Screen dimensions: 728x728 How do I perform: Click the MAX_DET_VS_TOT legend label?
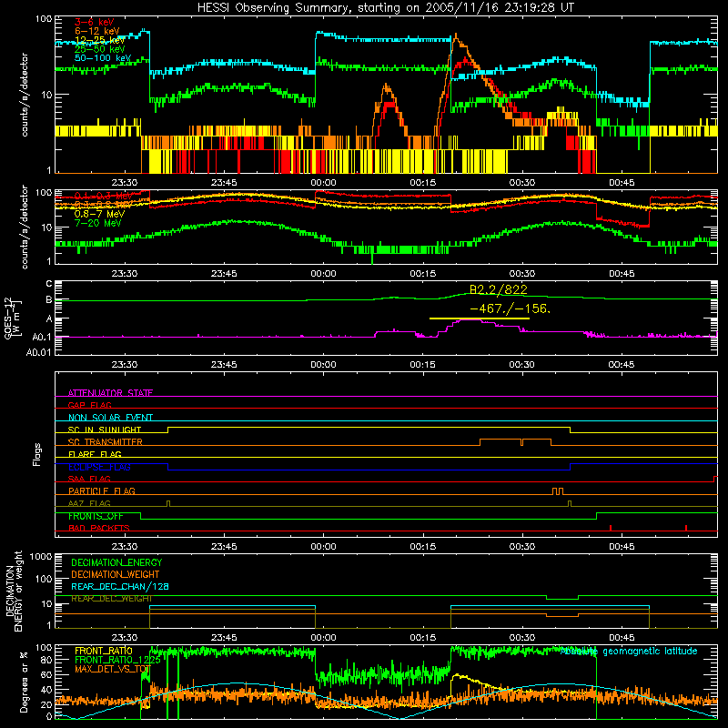pyautogui.click(x=113, y=669)
